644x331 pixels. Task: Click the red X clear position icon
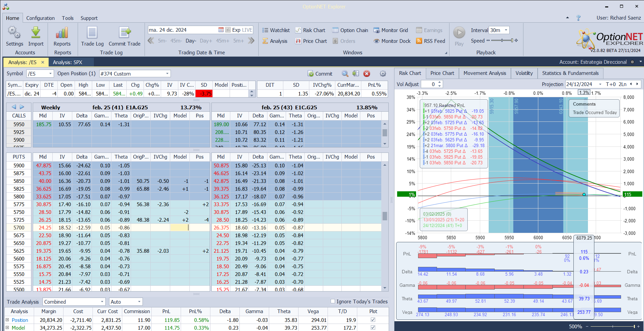[x=367, y=74]
